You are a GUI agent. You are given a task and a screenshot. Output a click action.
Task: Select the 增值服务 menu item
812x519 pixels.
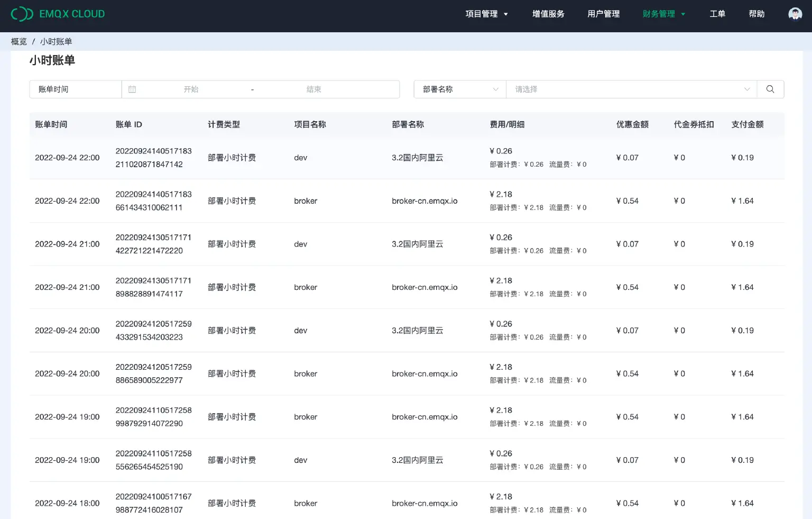click(x=548, y=14)
